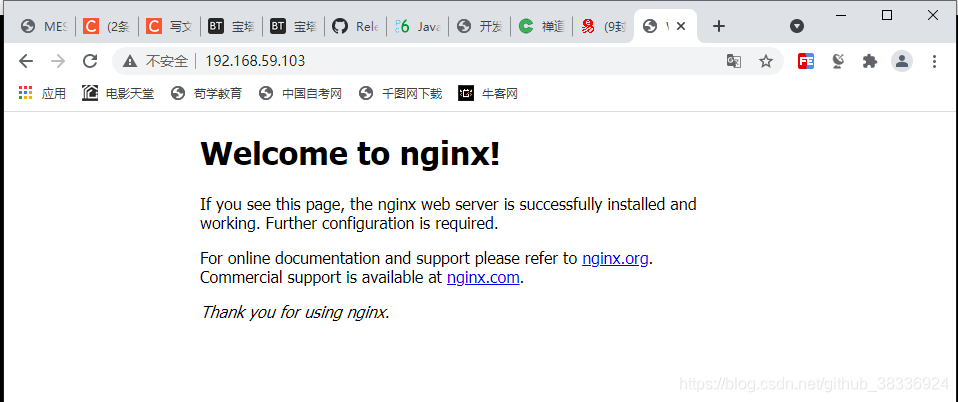The height and width of the screenshot is (402, 958).
Task: Switch to the 开发 tab
Action: click(480, 26)
